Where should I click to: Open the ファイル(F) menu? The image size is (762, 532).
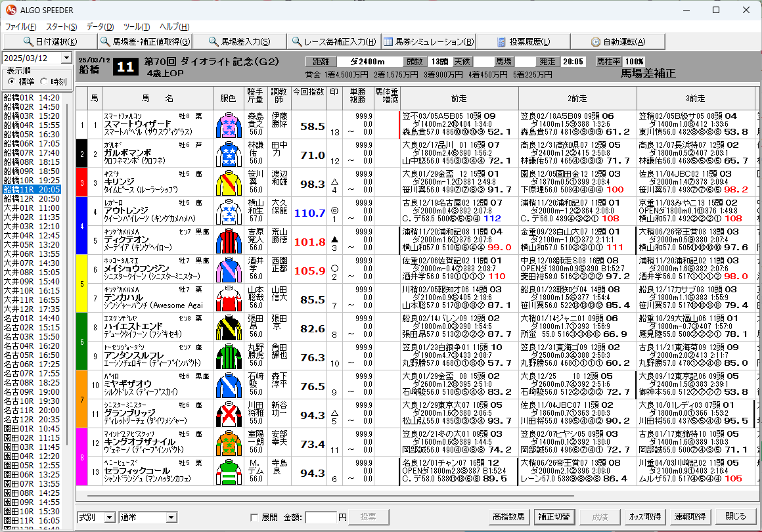(x=20, y=27)
